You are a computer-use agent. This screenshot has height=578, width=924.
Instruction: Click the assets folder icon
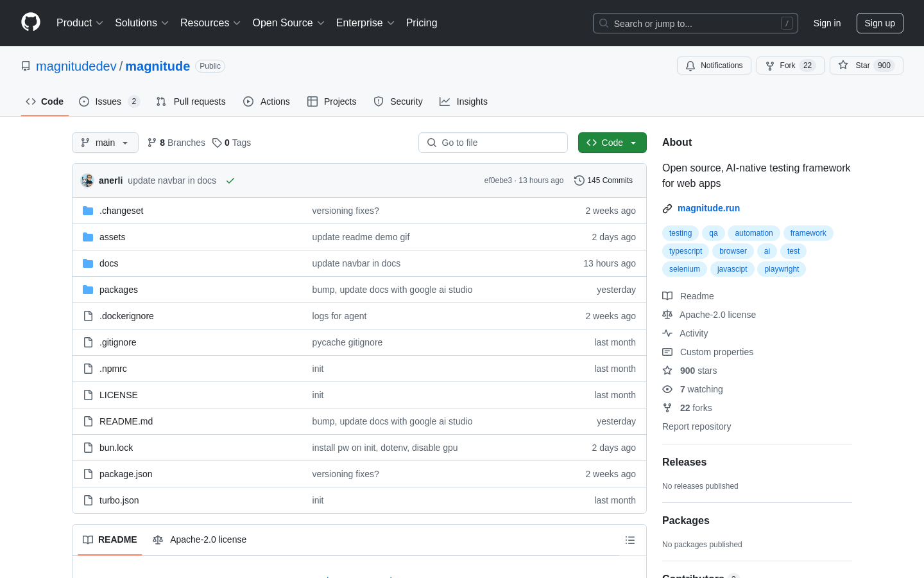(x=88, y=237)
